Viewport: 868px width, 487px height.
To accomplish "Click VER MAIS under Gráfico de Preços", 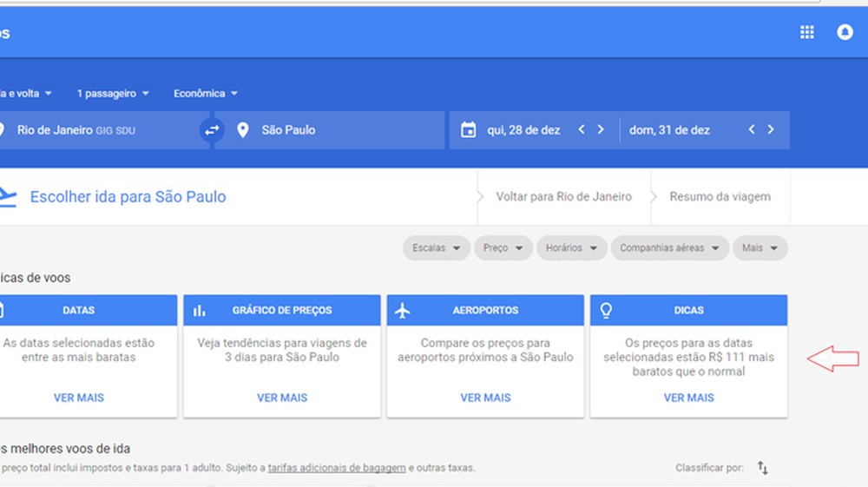I will click(x=282, y=398).
